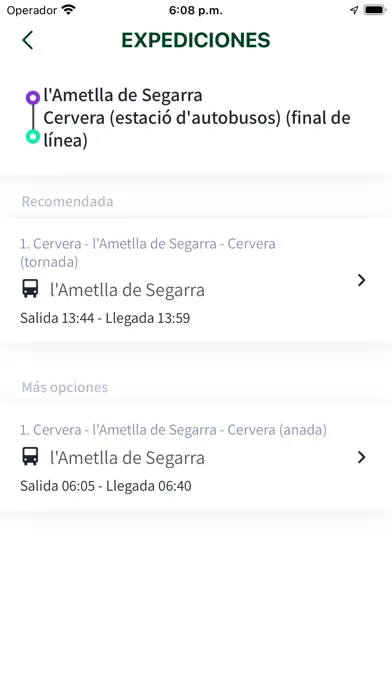
Task: Open the Cervera anada route link
Action: pyautogui.click(x=173, y=430)
